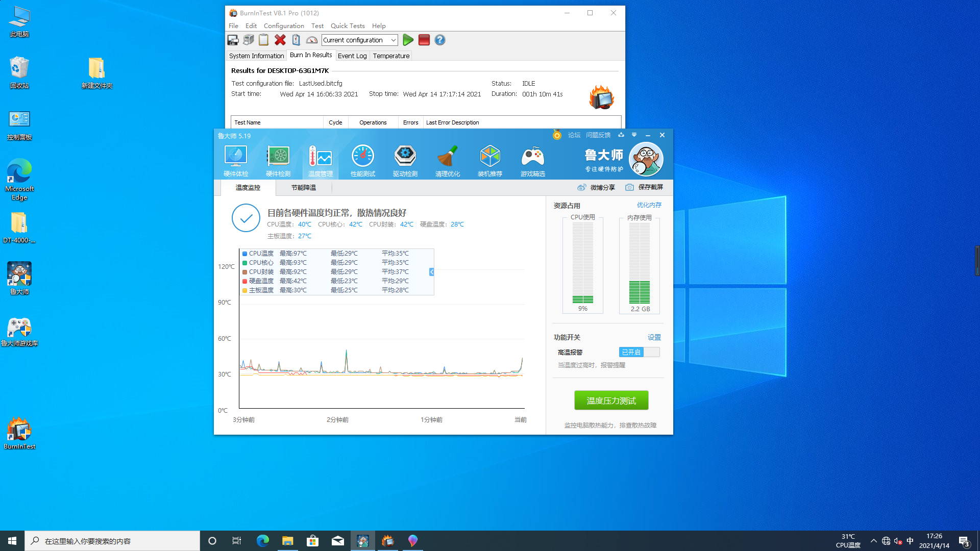
Task: Click the 优化内存 optimize memory link
Action: (649, 205)
